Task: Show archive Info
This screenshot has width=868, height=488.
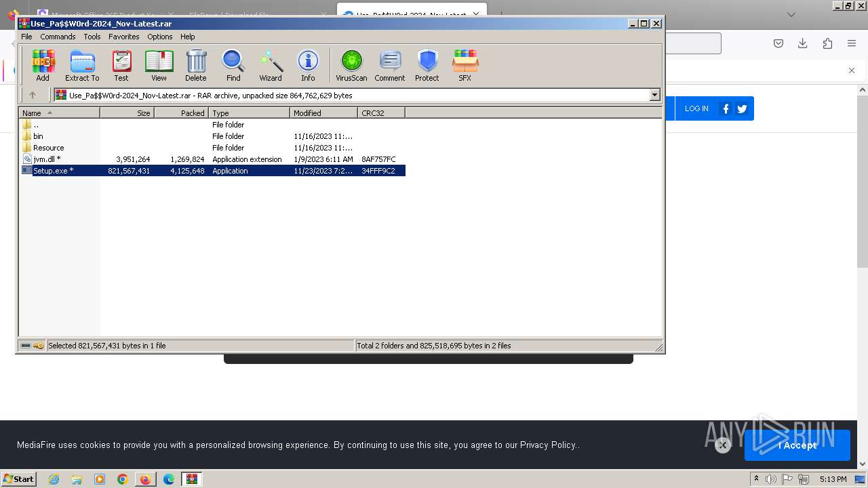Action: point(308,66)
